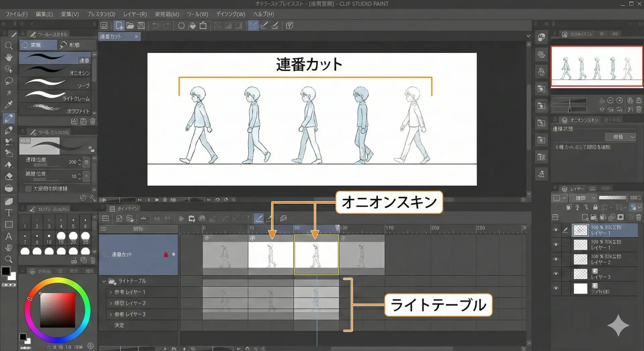
Task: Hide the top layer using eye icon
Action: (x=556, y=230)
